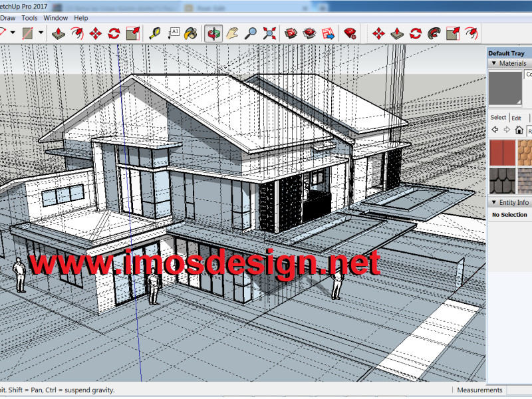Click the Measurements box in status bar

coord(479,390)
